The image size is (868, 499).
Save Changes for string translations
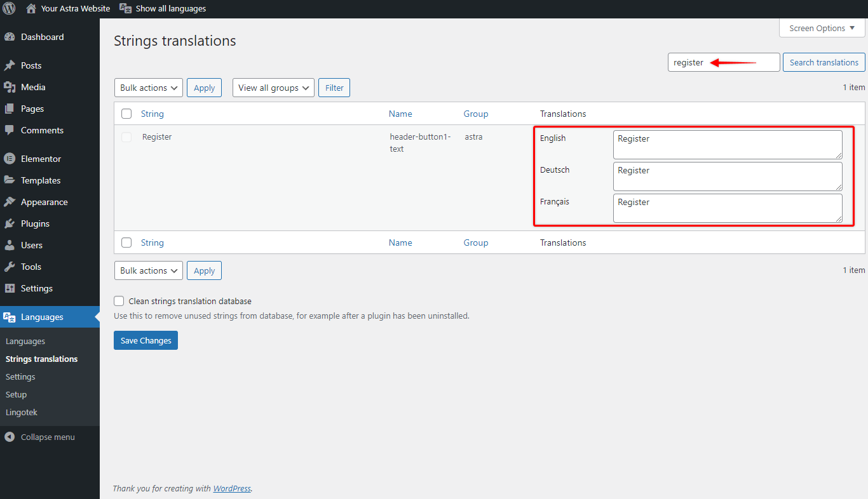pyautogui.click(x=146, y=340)
